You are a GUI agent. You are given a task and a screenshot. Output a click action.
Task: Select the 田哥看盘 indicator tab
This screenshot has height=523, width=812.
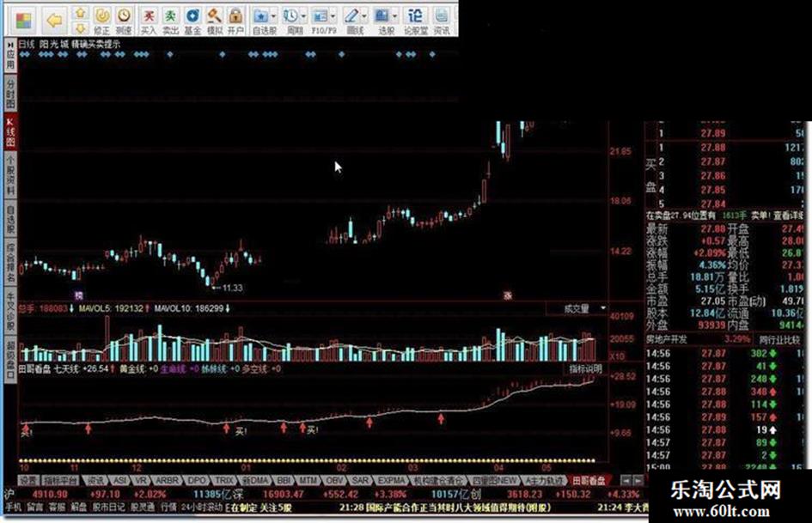(x=589, y=481)
